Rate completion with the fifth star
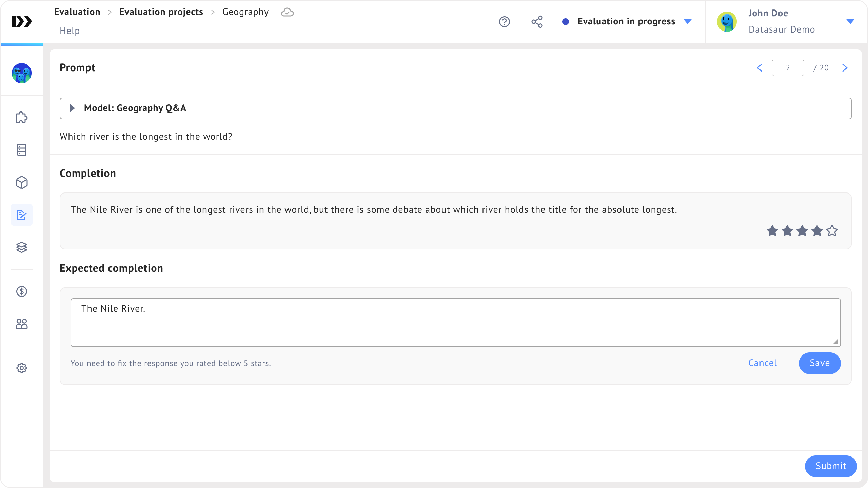 click(x=832, y=231)
